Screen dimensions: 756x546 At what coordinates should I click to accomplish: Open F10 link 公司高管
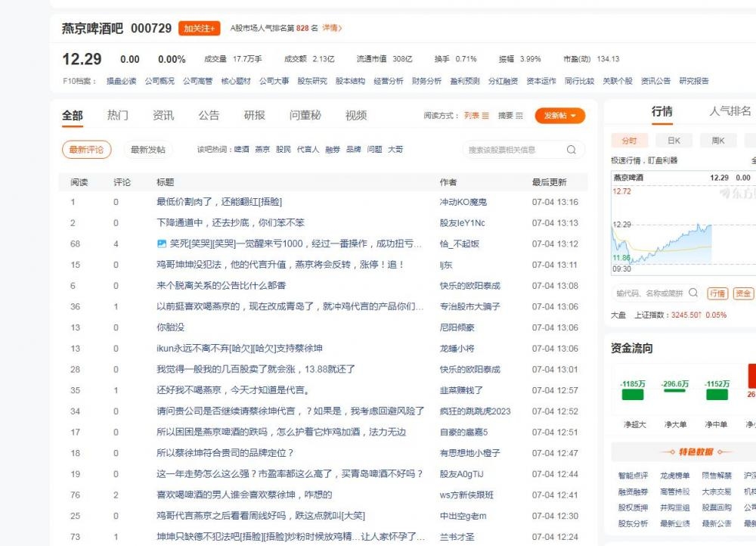click(x=197, y=81)
